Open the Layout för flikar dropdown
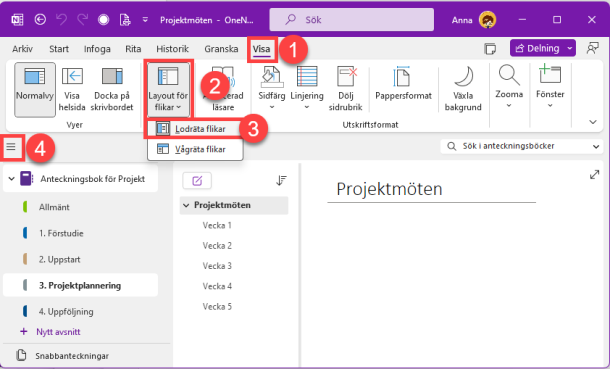Viewport: 610px width, 369px height. tap(168, 89)
